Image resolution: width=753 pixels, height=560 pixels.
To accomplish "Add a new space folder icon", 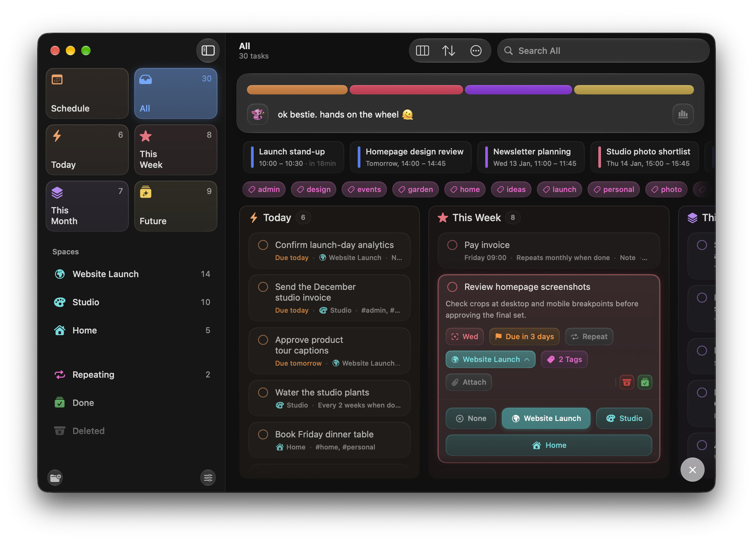I will pyautogui.click(x=55, y=477).
